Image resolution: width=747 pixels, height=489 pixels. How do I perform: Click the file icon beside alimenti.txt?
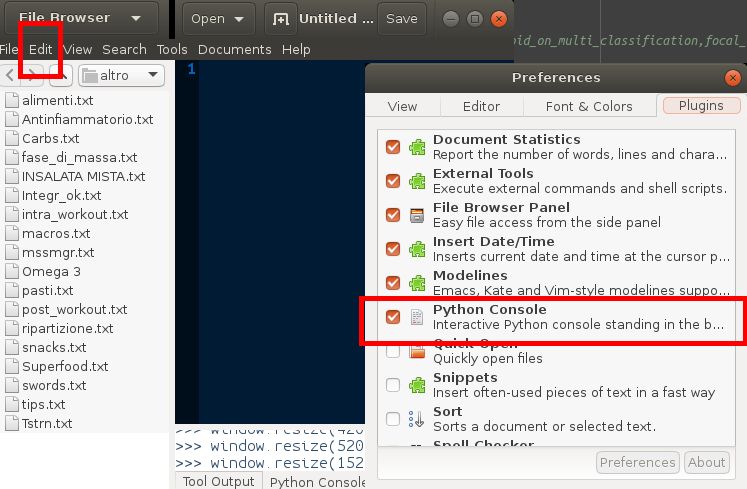(x=12, y=101)
